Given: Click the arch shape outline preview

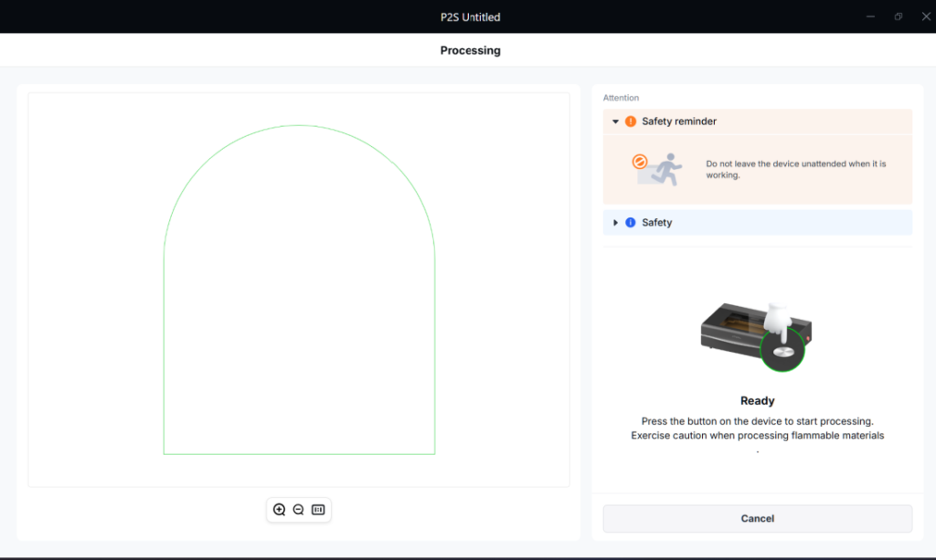Looking at the screenshot, I should click(299, 290).
